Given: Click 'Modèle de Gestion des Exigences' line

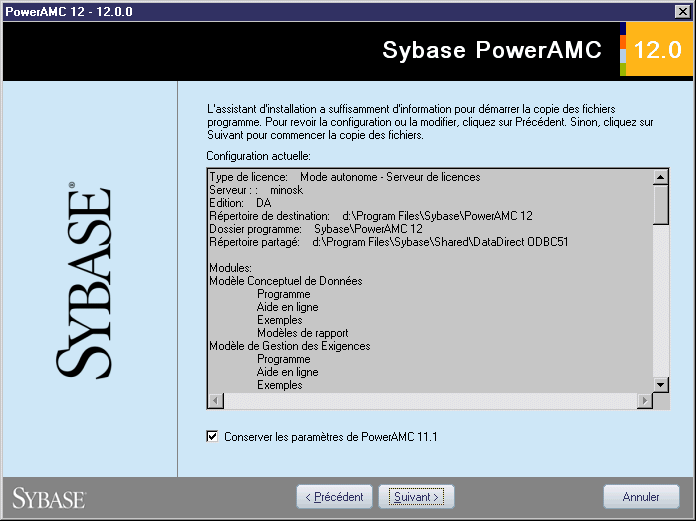Looking at the screenshot, I should pos(290,346).
